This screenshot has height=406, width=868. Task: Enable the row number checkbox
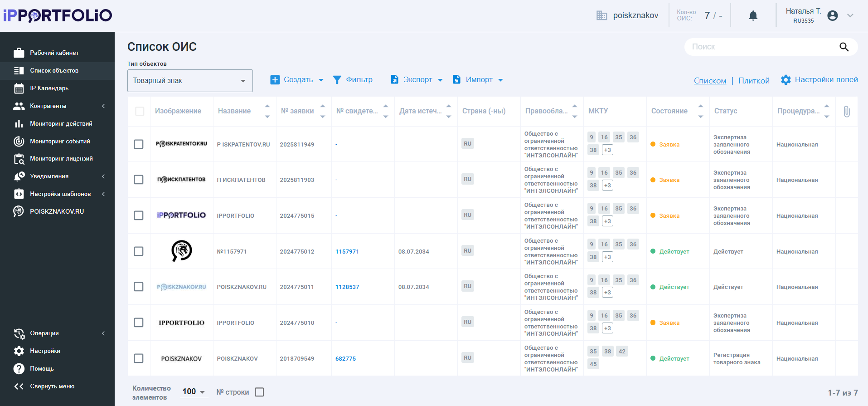[x=259, y=392]
